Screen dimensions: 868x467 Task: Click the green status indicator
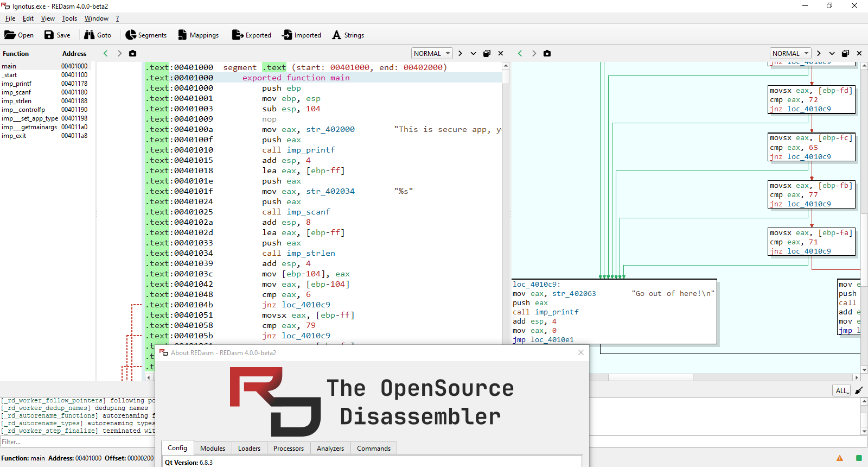tap(859, 458)
